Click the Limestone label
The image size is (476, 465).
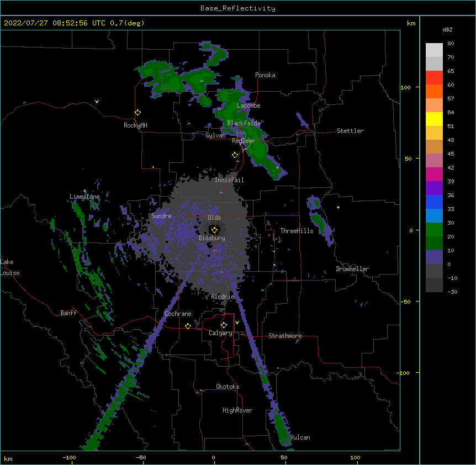click(x=84, y=197)
